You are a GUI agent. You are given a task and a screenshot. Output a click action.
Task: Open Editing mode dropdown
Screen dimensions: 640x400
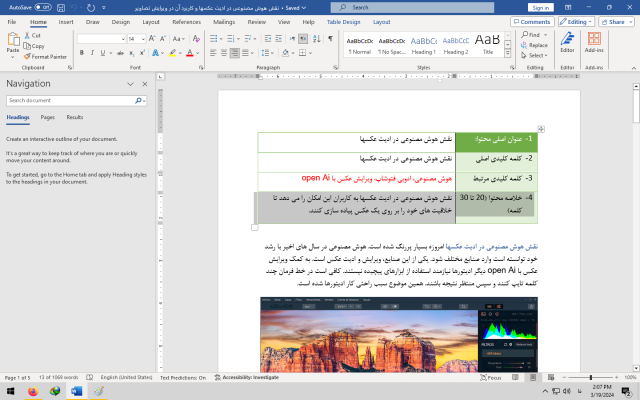pos(576,22)
